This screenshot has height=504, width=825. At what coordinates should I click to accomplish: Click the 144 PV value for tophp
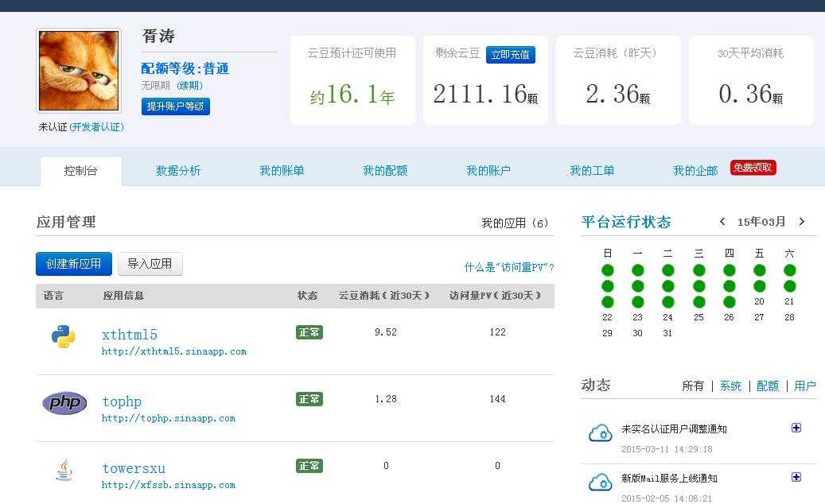coord(497,399)
